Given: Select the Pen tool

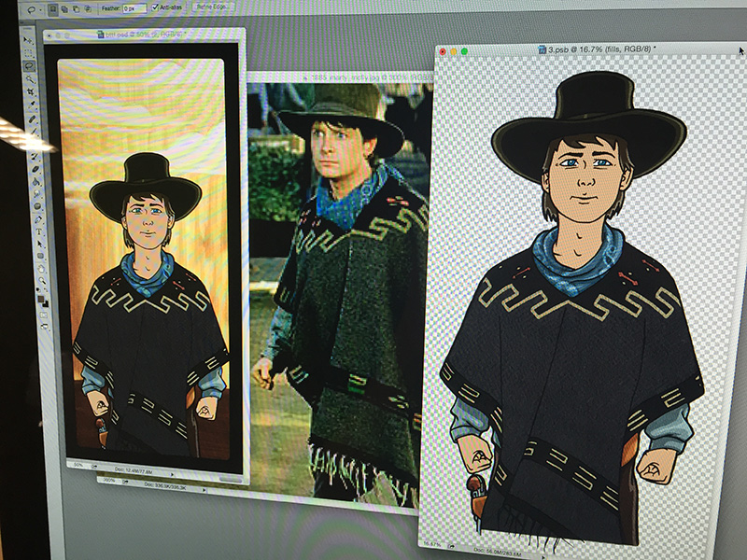Looking at the screenshot, I should click(38, 219).
